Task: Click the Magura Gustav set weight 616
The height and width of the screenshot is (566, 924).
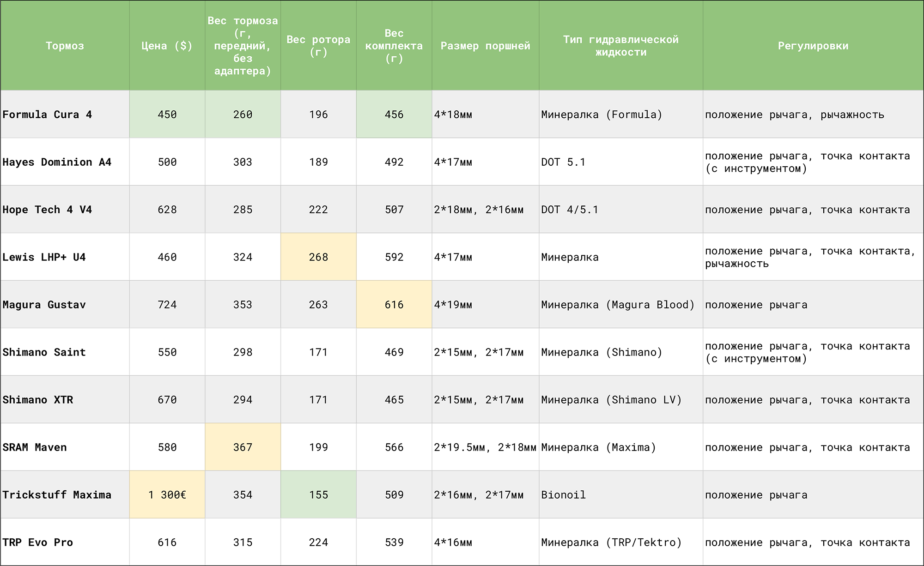Action: 394,305
